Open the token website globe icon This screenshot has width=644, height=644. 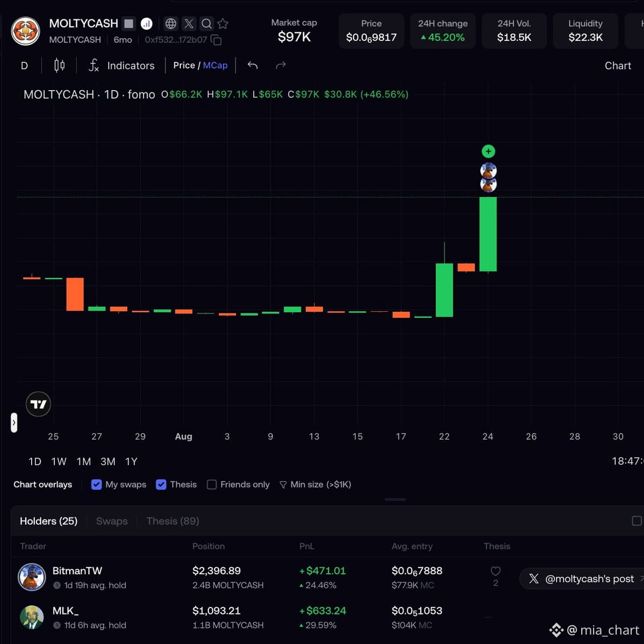click(171, 24)
